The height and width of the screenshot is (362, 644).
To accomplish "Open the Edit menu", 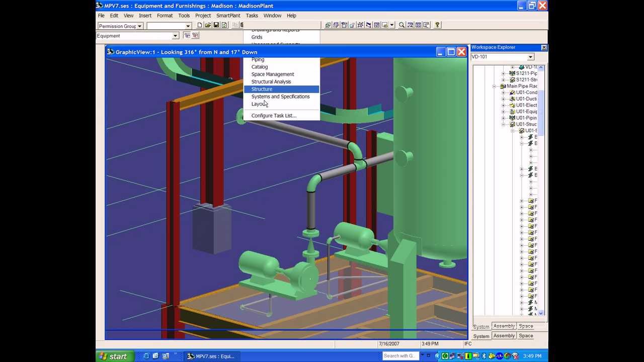I will tap(114, 16).
